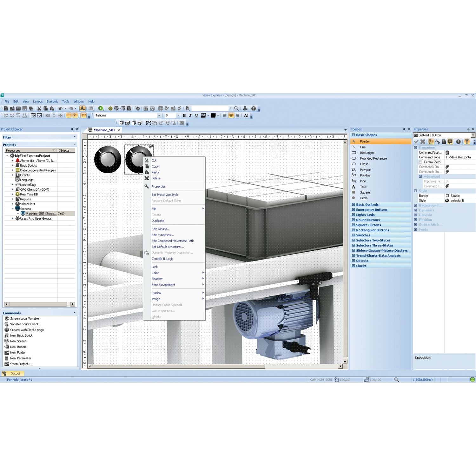
Task: Toggle the Central Zero checkbox
Action: 420,162
